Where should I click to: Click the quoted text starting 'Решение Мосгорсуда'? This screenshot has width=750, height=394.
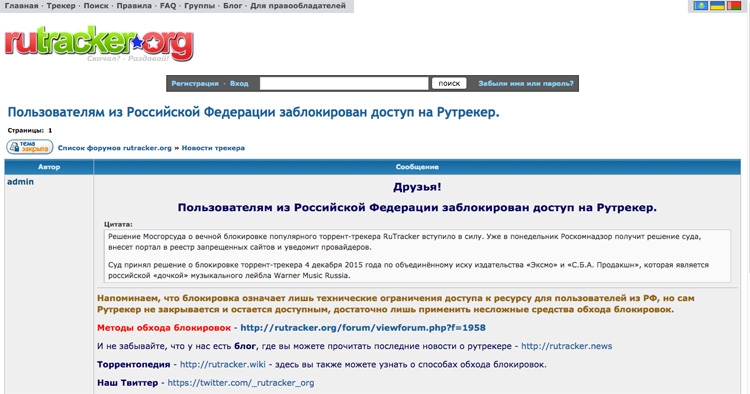point(404,242)
